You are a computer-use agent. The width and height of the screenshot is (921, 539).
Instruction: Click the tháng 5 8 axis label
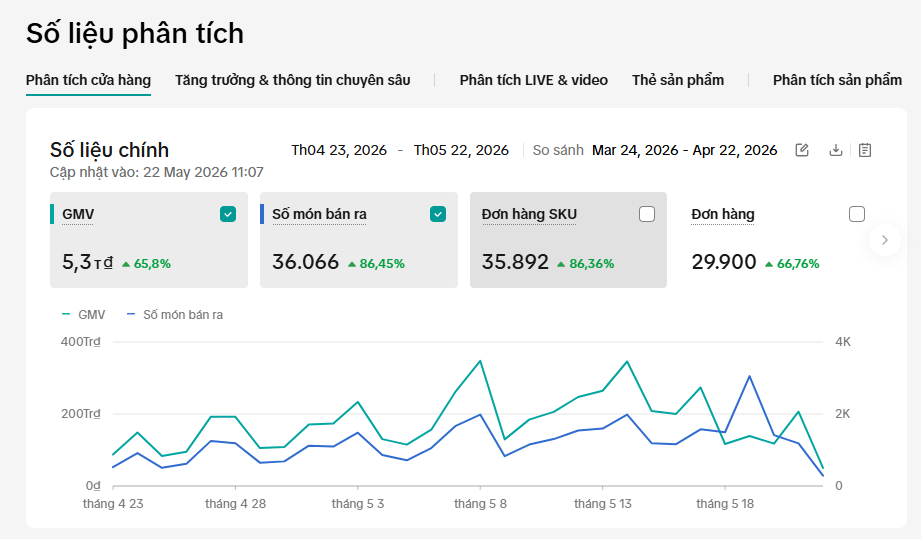tap(480, 504)
